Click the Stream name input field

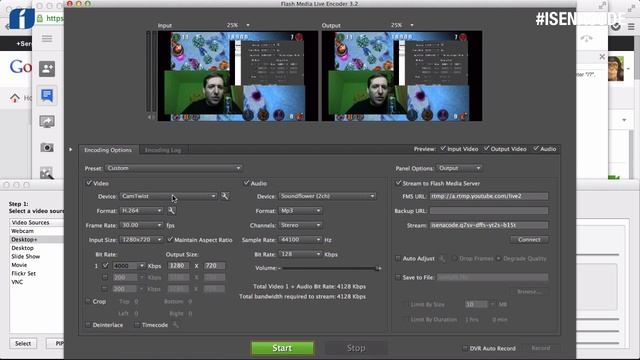click(x=489, y=225)
